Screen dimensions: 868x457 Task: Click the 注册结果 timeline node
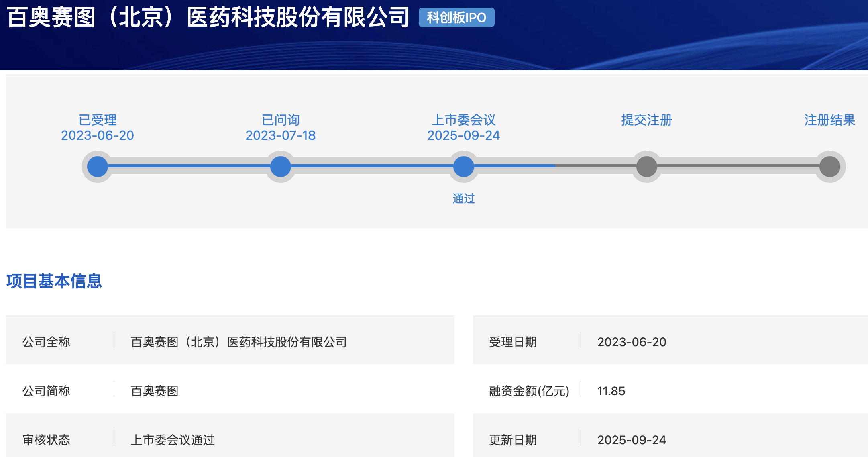(829, 166)
